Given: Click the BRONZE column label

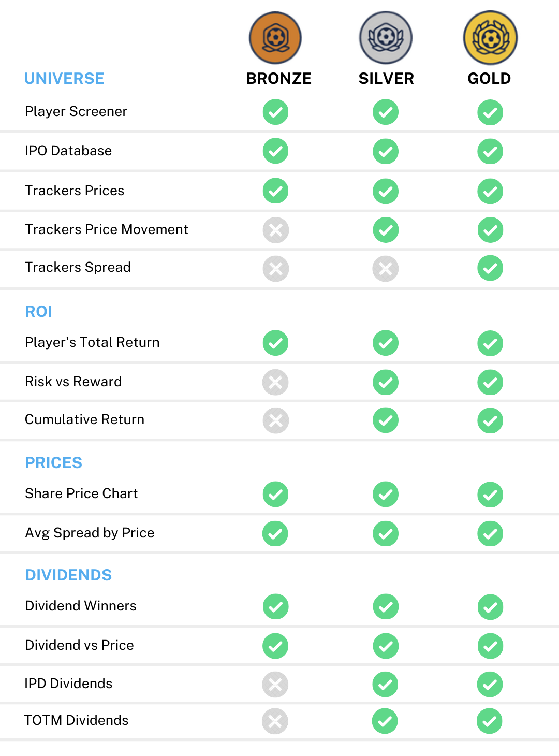Looking at the screenshot, I should coord(279,79).
